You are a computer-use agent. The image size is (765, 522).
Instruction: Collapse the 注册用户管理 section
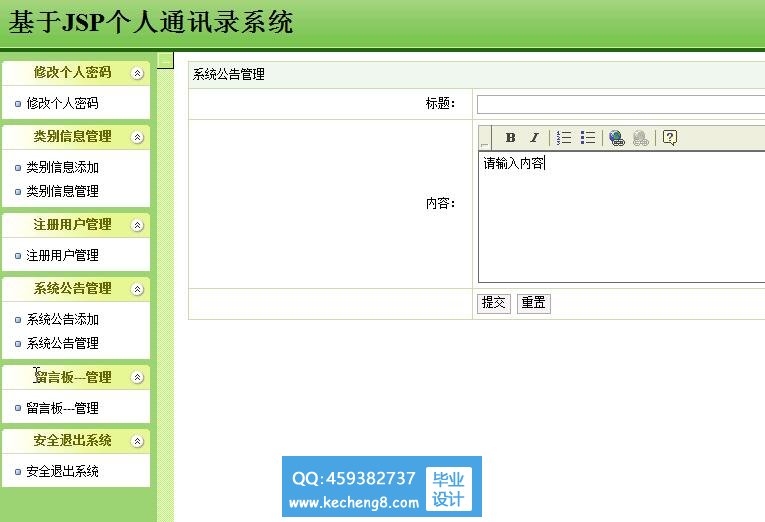coord(138,225)
